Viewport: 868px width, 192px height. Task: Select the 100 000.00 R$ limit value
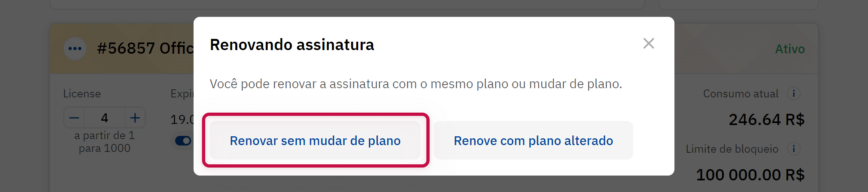tap(750, 175)
